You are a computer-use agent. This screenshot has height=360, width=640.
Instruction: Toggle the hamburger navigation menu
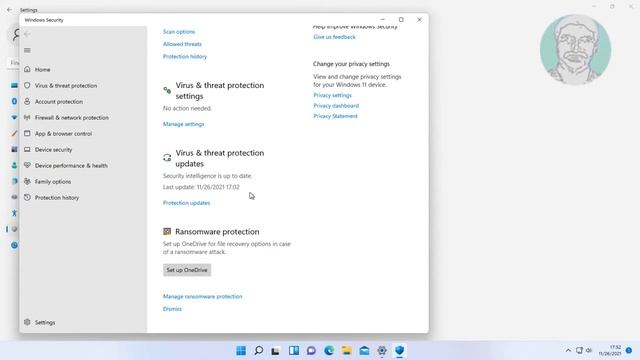coord(27,50)
